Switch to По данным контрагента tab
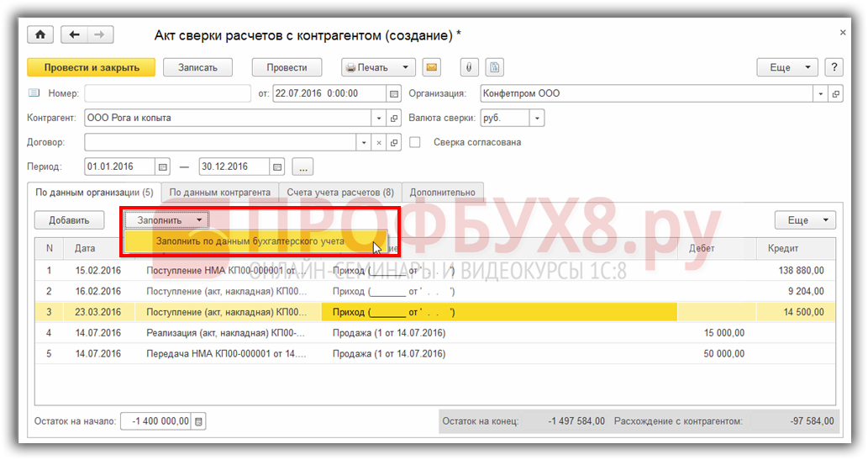 pyautogui.click(x=219, y=193)
